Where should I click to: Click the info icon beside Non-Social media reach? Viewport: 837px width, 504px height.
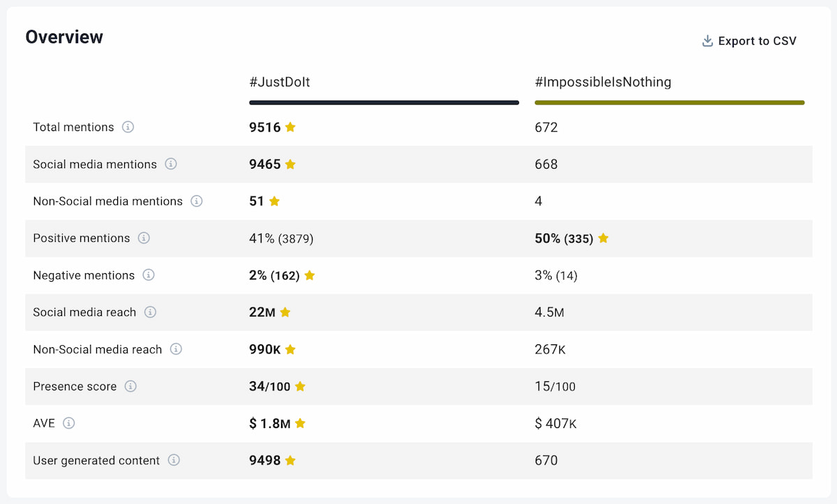tap(176, 349)
